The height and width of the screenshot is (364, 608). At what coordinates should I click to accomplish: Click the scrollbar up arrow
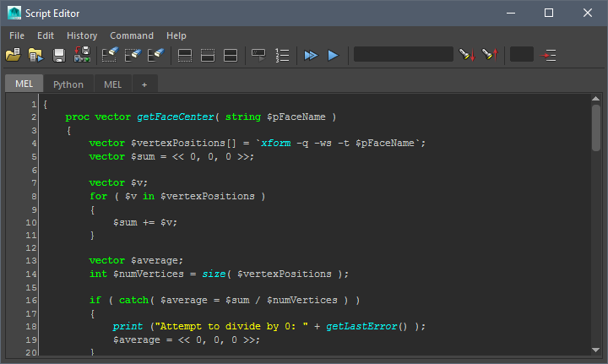coord(596,99)
